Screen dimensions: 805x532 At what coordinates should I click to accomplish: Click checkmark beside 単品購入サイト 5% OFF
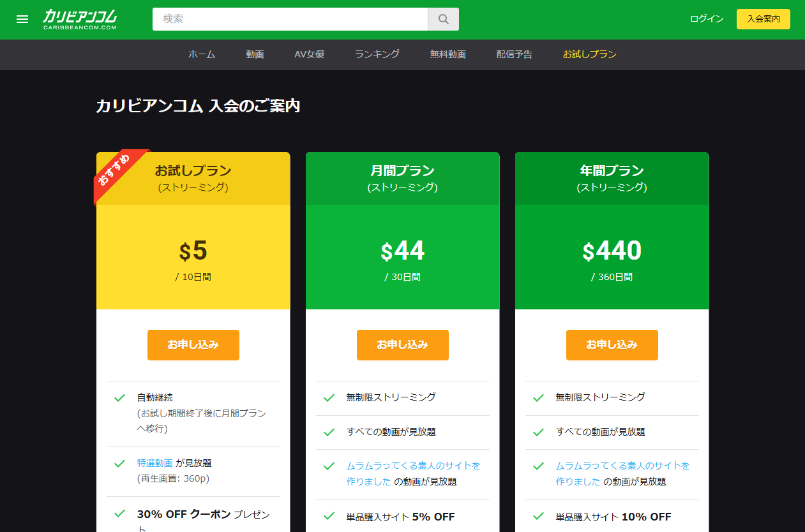329,515
